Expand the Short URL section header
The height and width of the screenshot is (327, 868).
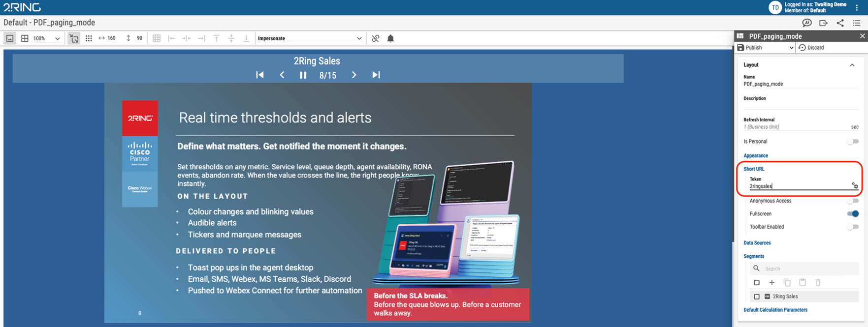point(754,169)
